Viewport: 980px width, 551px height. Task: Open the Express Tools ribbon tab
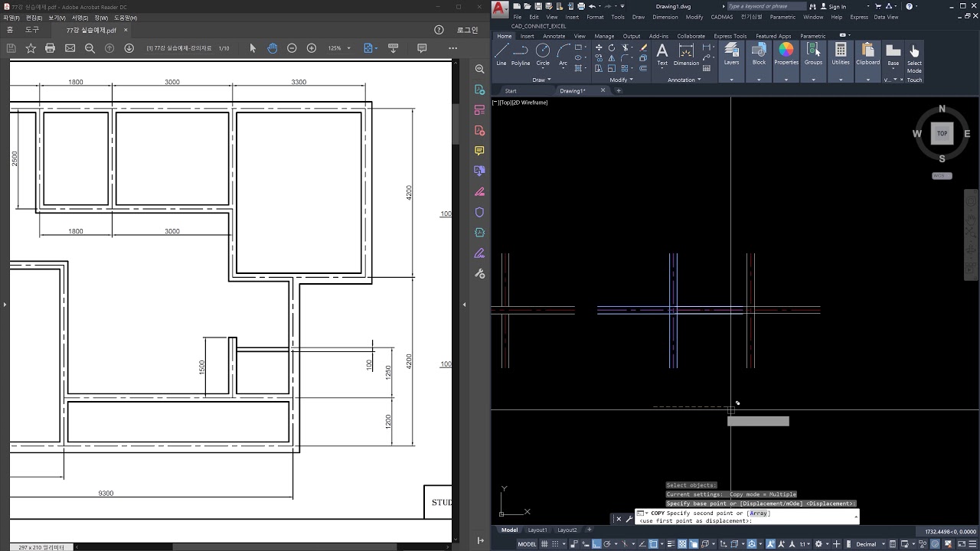pos(730,36)
